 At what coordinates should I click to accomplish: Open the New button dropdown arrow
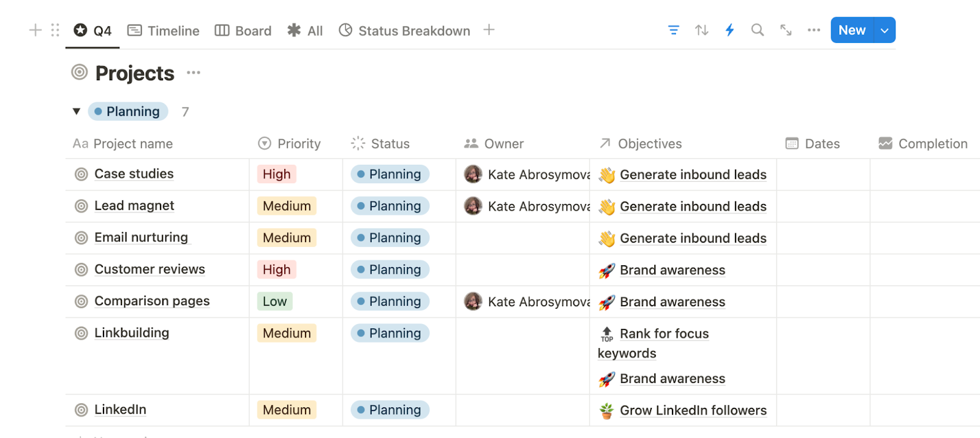(884, 31)
